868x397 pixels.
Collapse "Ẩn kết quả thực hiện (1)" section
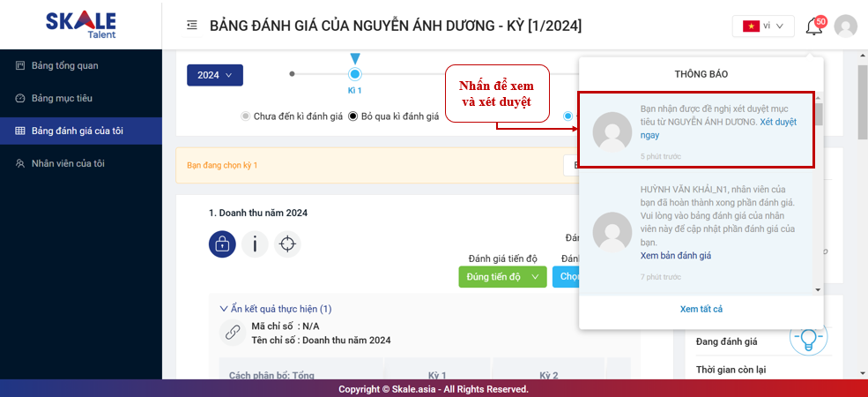click(275, 309)
